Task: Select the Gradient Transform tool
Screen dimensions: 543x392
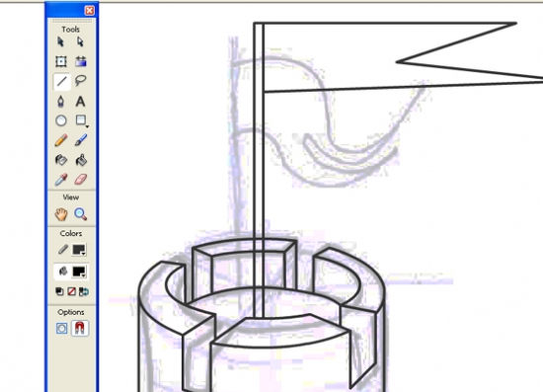Action: coord(81,61)
